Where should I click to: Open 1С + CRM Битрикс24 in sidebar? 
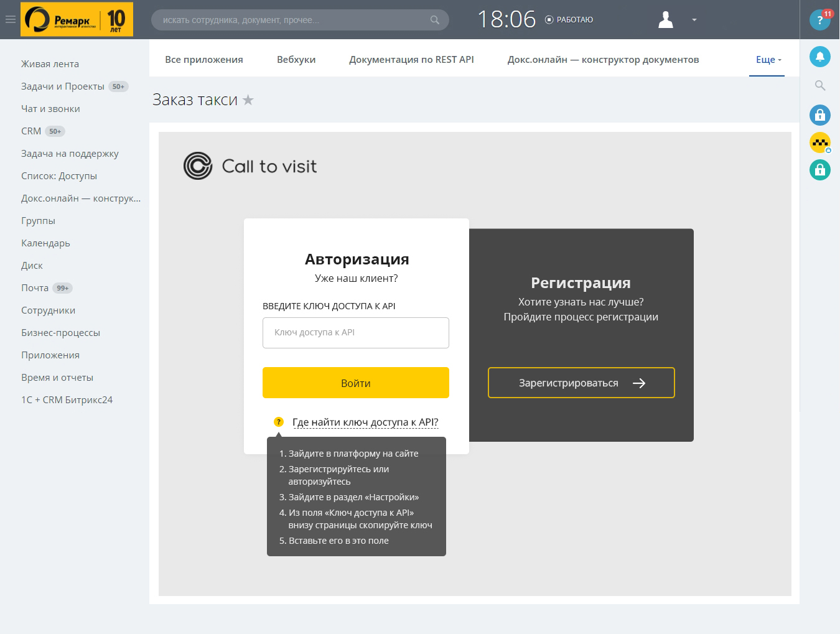click(67, 400)
